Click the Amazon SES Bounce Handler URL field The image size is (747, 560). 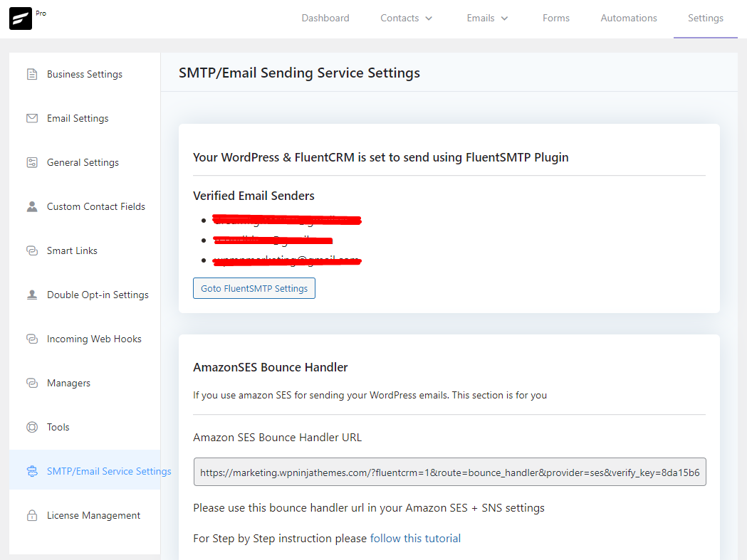point(450,472)
